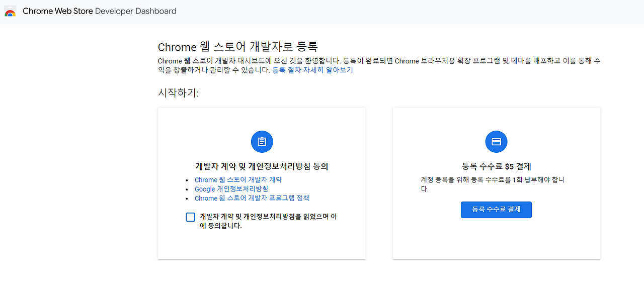This screenshot has width=644, height=294.
Task: Click the Chrome Web Store Developer Dashboard title
Action: (x=100, y=11)
